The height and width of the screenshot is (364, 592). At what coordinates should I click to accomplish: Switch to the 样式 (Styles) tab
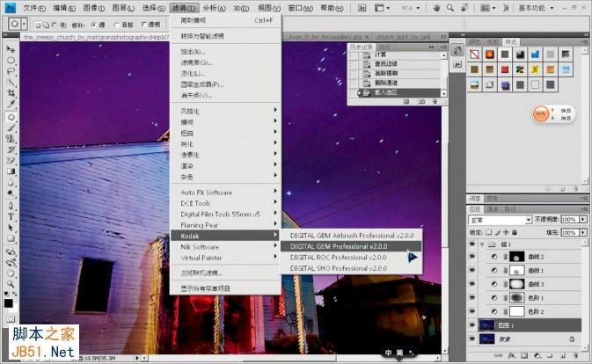point(511,41)
